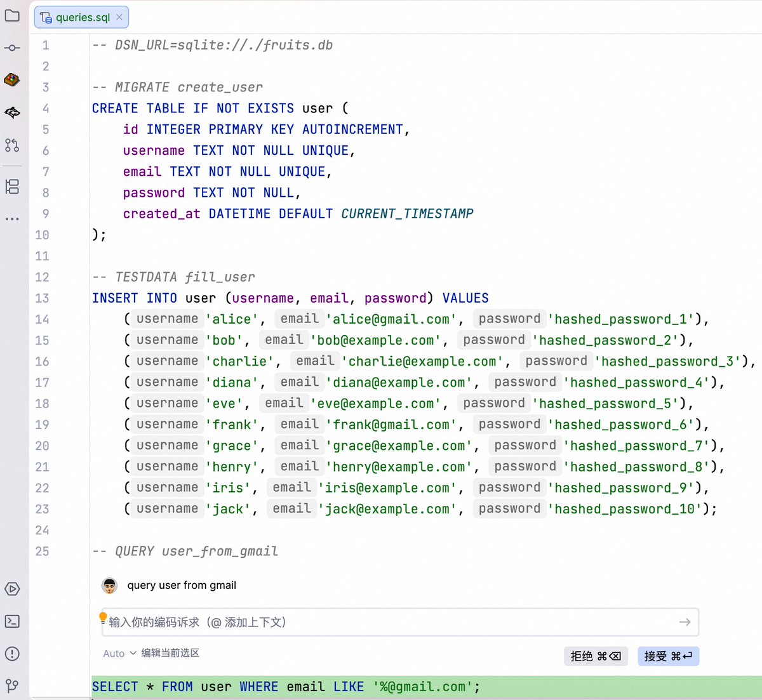Click the email inlay hint on line 23
This screenshot has width=762, height=700.
click(x=292, y=508)
